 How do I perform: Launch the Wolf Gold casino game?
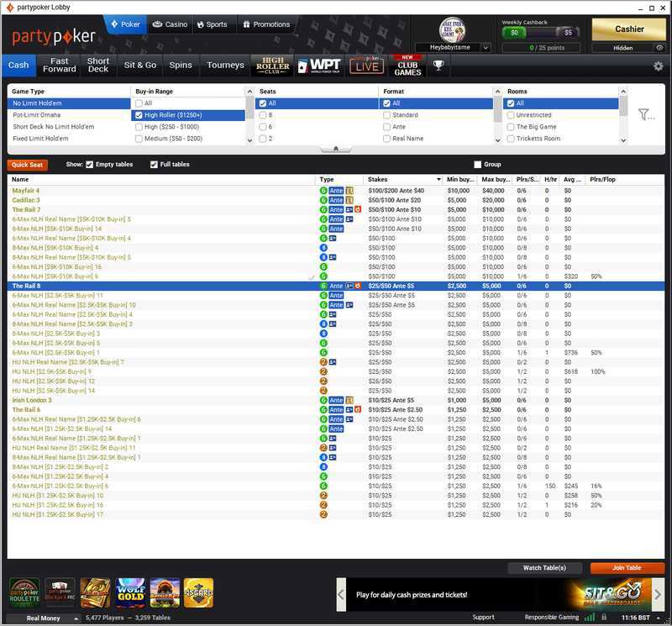click(x=130, y=593)
